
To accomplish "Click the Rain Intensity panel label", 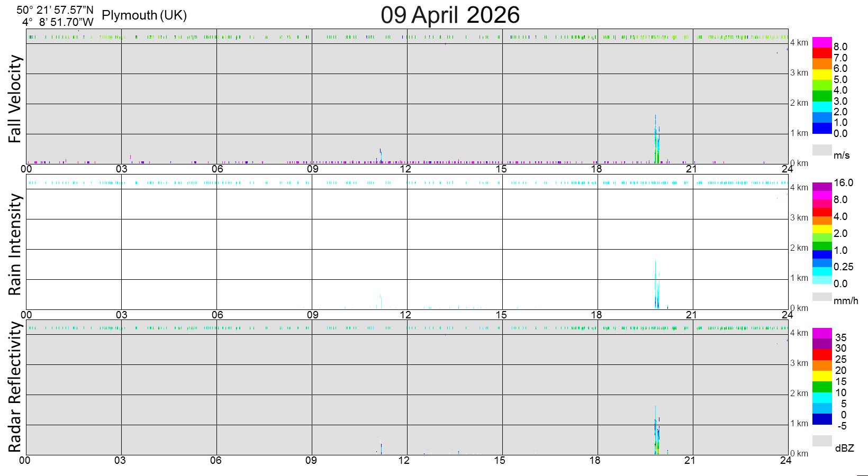I will (x=15, y=244).
